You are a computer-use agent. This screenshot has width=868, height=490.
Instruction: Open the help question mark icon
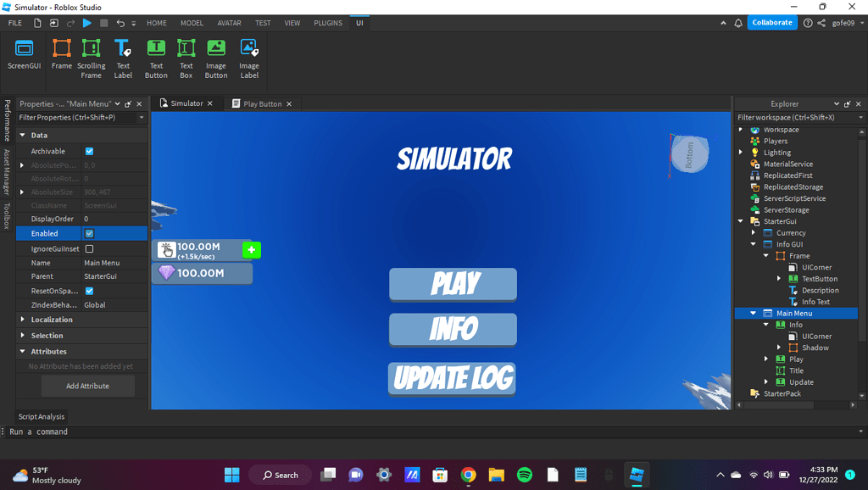(x=808, y=23)
